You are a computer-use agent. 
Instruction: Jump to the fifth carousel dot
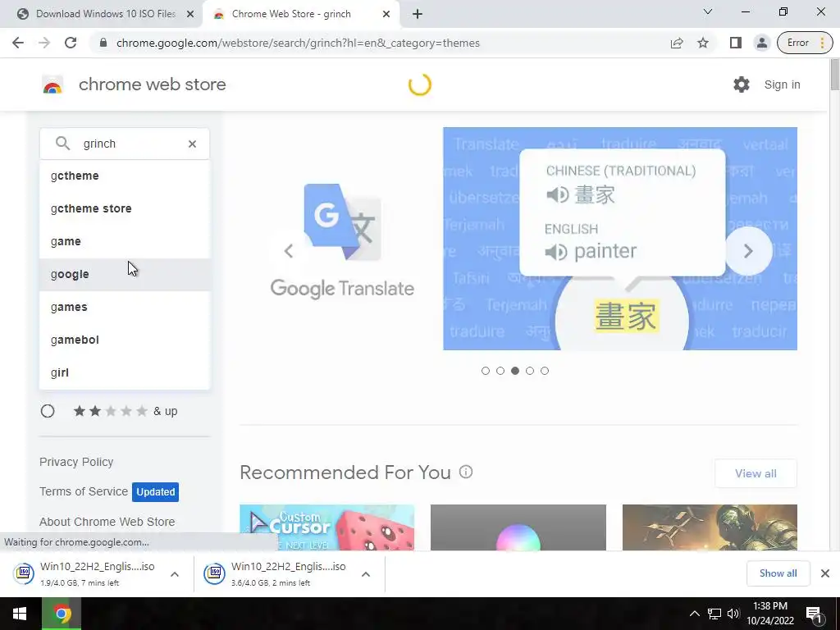coord(545,371)
